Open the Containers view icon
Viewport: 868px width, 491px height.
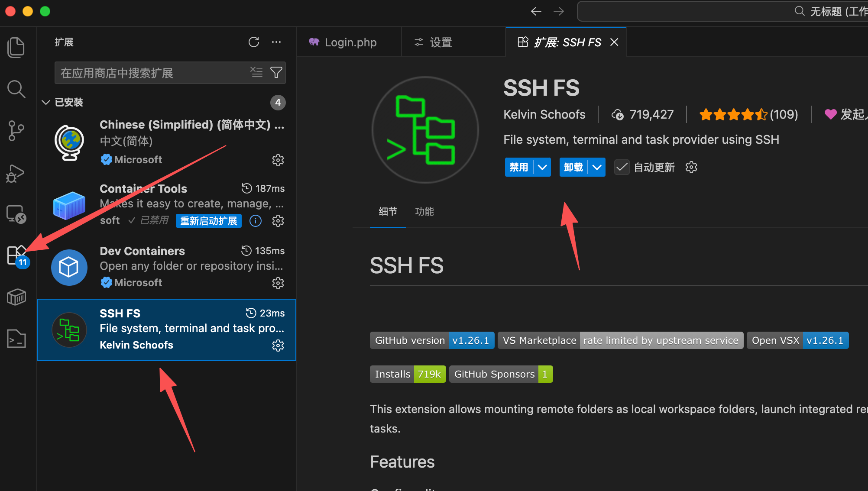click(x=16, y=297)
